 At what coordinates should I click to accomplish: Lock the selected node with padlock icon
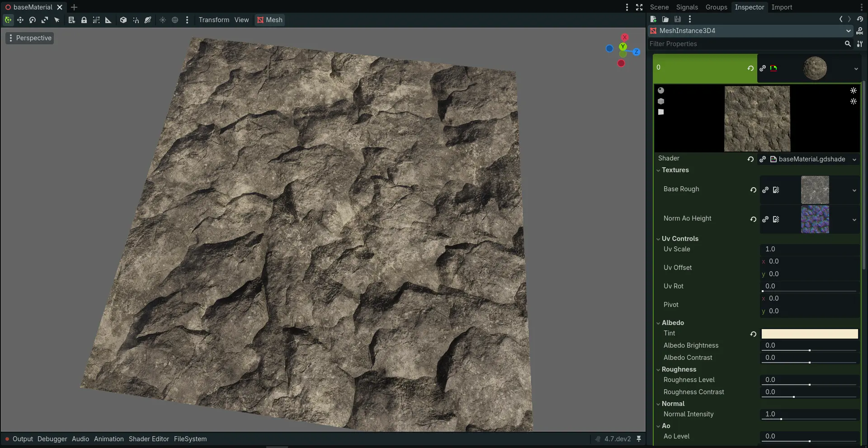[84, 20]
